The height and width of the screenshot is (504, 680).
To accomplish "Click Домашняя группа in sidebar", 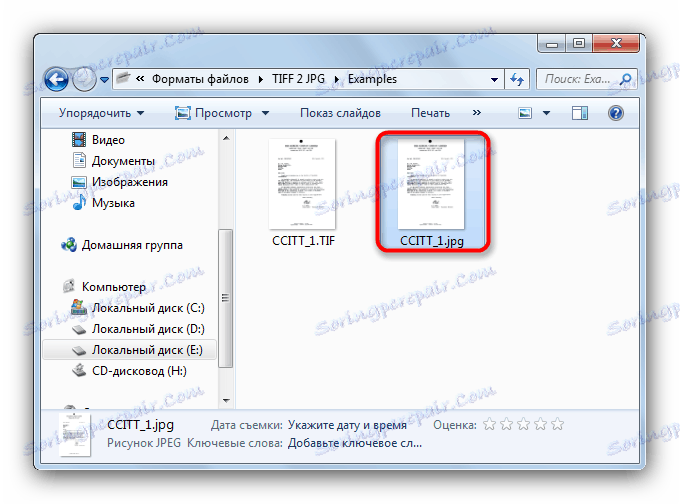I will pyautogui.click(x=132, y=245).
